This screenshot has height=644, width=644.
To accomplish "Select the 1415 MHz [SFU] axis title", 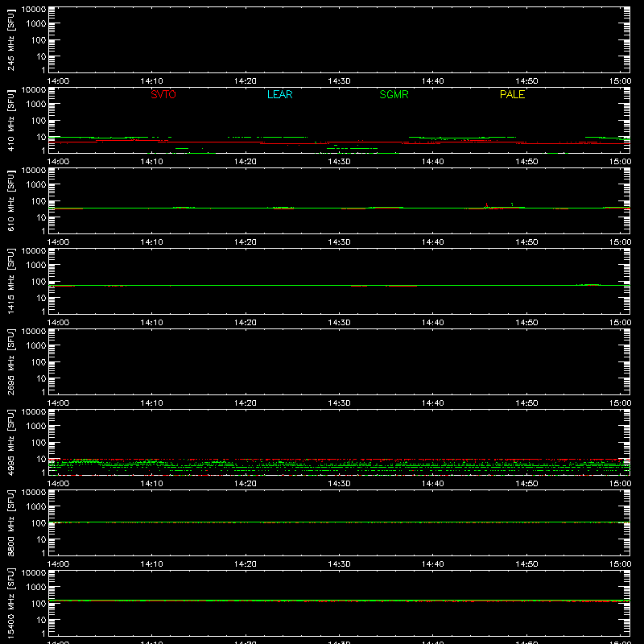I will pos(10,281).
